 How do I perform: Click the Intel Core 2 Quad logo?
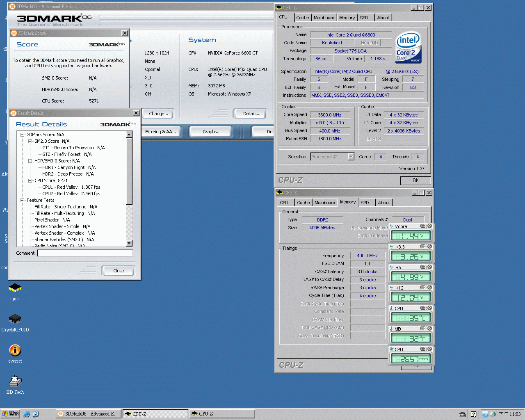click(x=408, y=48)
